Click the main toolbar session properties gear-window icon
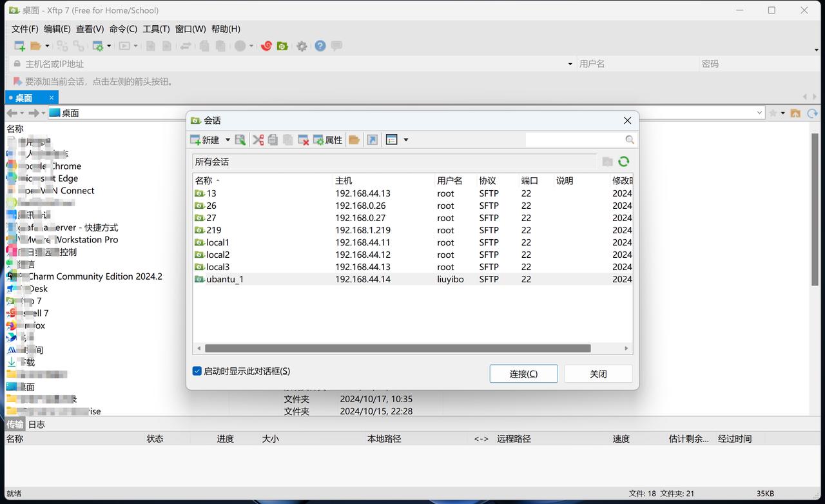The width and height of the screenshot is (825, 504). (x=97, y=46)
